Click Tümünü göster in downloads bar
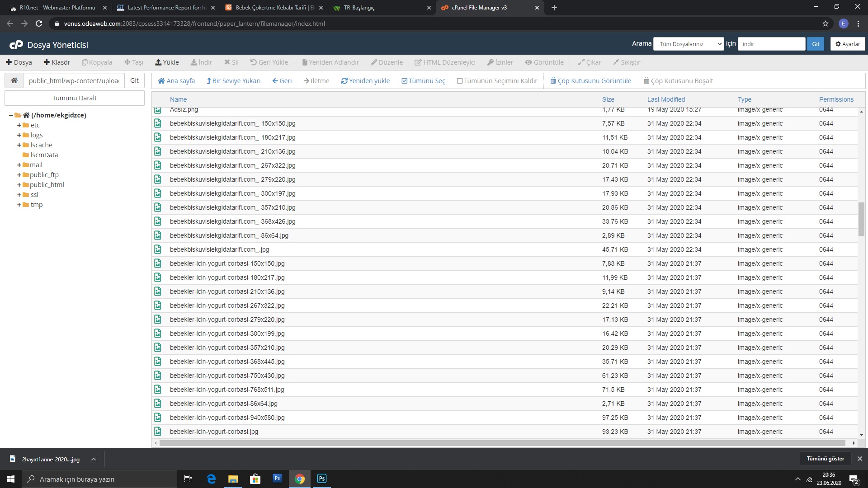 pyautogui.click(x=825, y=459)
